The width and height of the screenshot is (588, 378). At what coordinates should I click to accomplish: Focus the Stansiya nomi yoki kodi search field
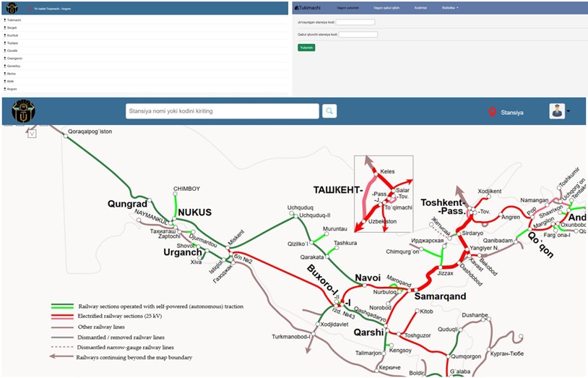click(x=222, y=111)
